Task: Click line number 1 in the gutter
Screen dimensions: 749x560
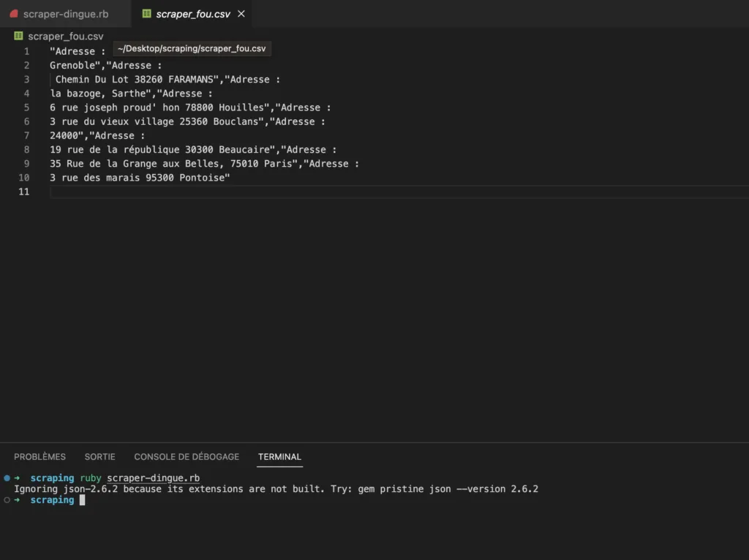Action: (x=27, y=51)
